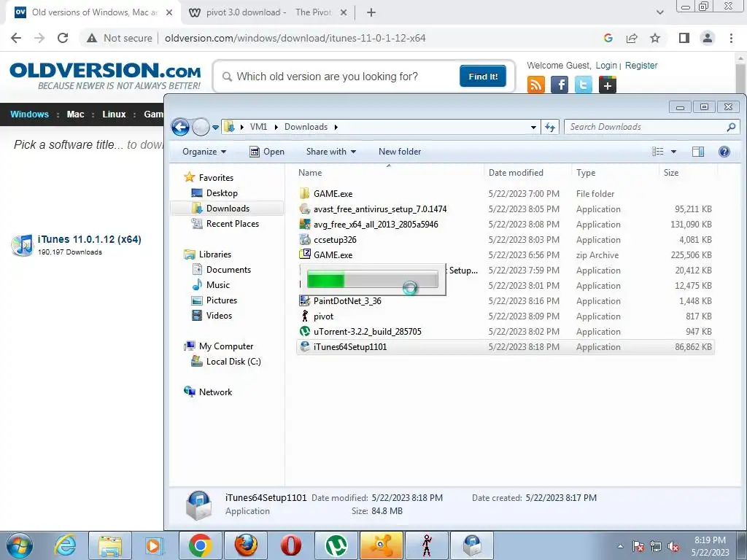Click VM1 in the address breadcrumb

tap(258, 127)
